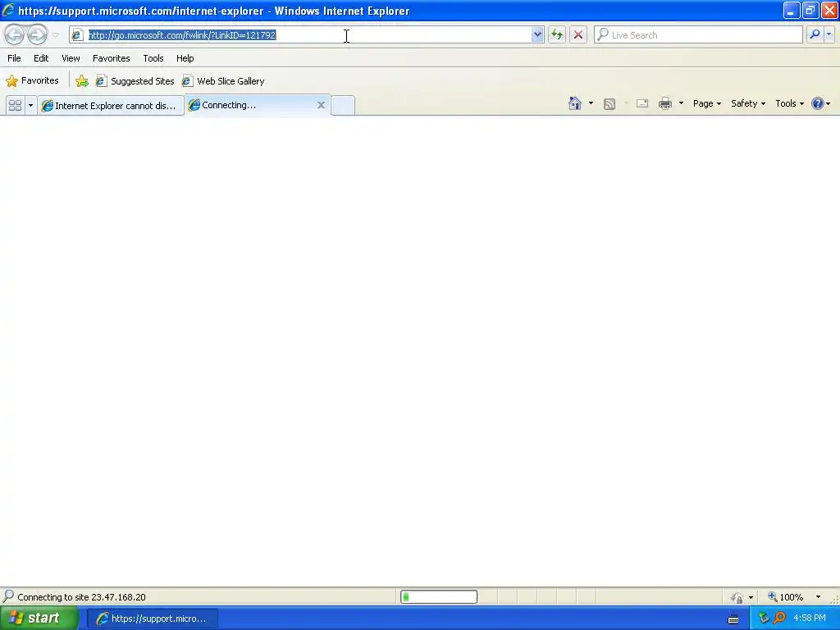Screen dimensions: 840x630
Task: Click the Live Search input box
Action: point(698,34)
